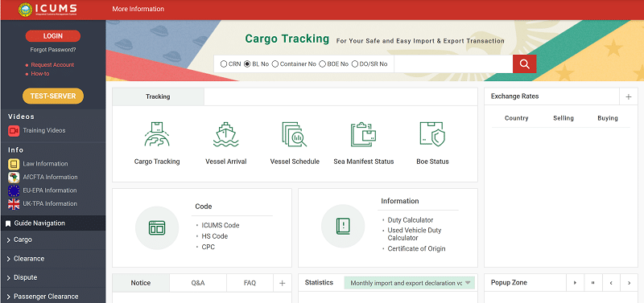Open the AfCFTA Information link
The height and width of the screenshot is (303, 644).
click(x=50, y=178)
